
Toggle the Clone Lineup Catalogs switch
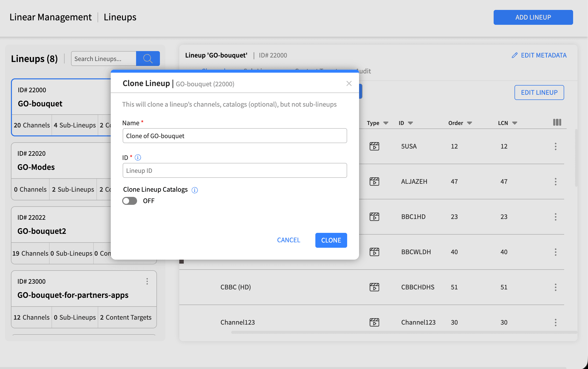130,201
